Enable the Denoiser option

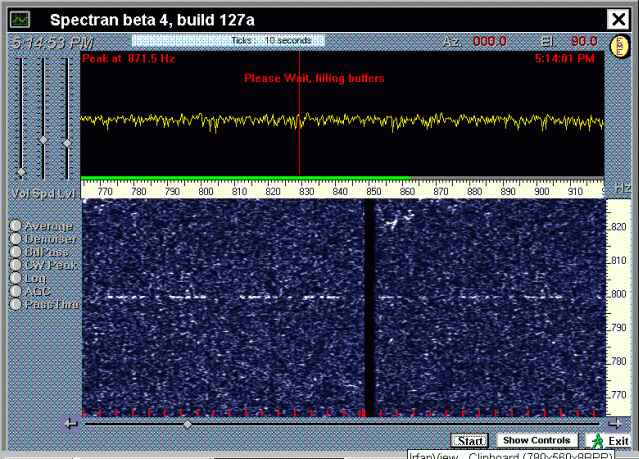click(x=15, y=239)
